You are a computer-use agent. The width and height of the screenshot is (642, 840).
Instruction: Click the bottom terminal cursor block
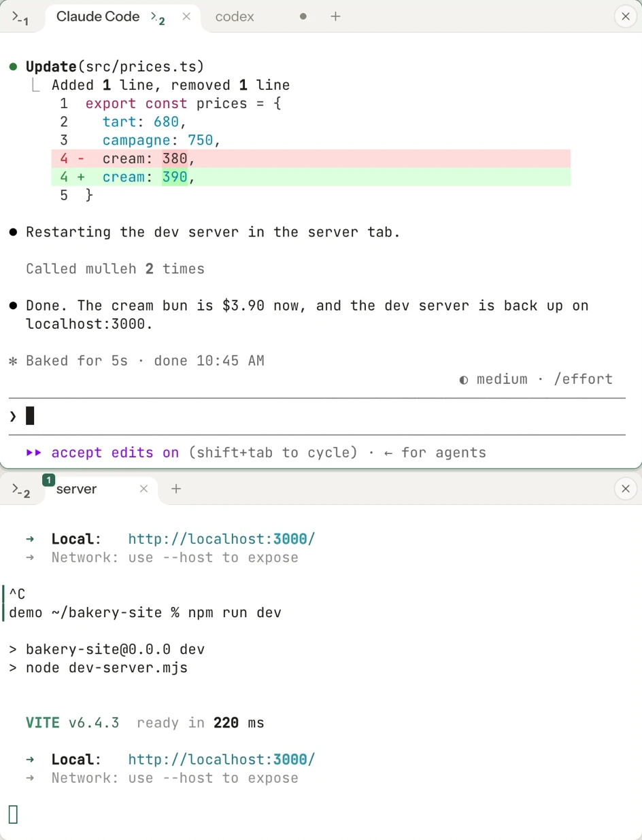(13, 813)
